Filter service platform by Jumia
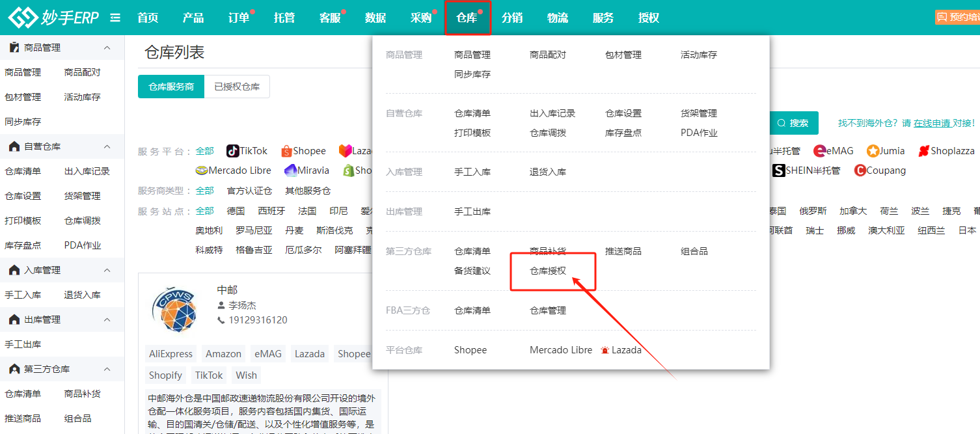Screen dimensions: 980x434 coord(886,151)
